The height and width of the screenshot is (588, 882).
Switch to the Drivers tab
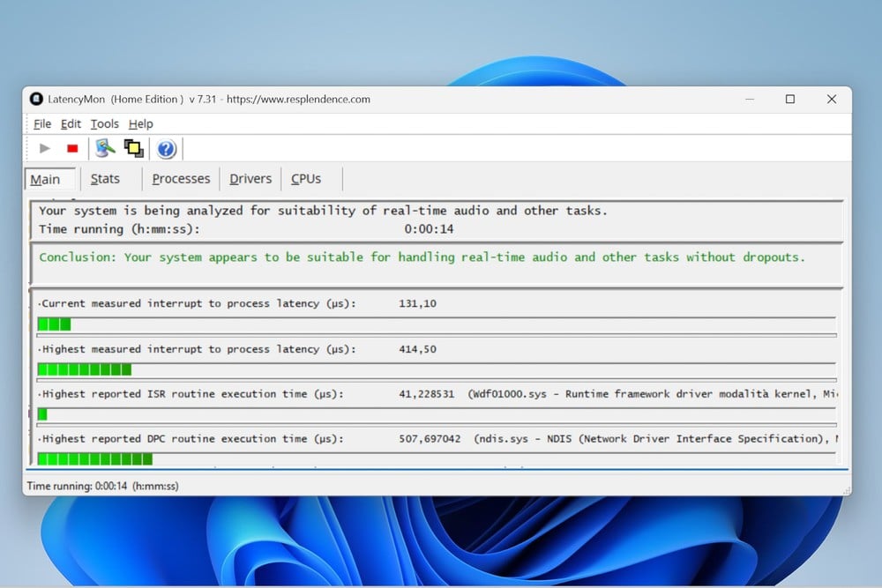coord(250,179)
